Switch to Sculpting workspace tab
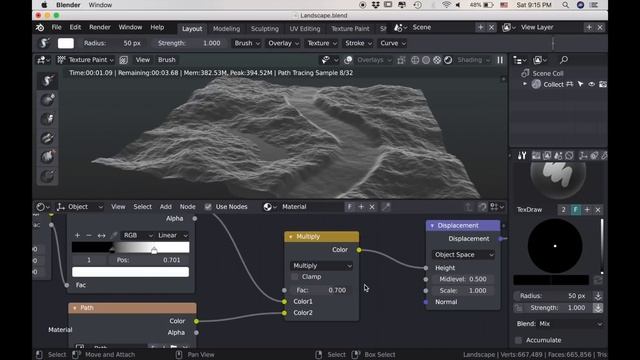The image size is (640, 360). [x=264, y=29]
